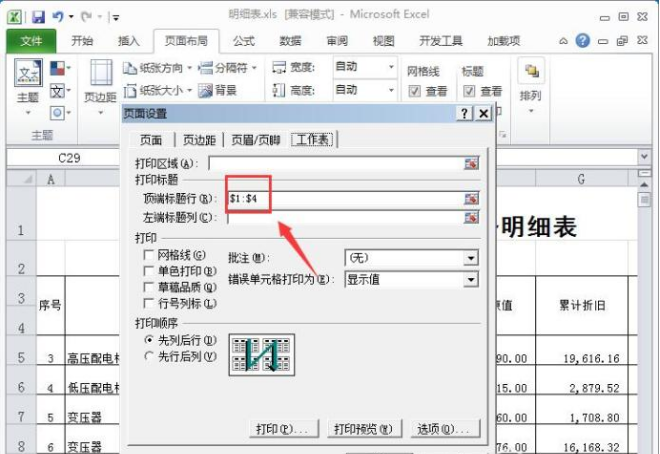Expand the 错误单元格打印为 dropdown
Viewport: 660px width, 454px height.
[471, 279]
